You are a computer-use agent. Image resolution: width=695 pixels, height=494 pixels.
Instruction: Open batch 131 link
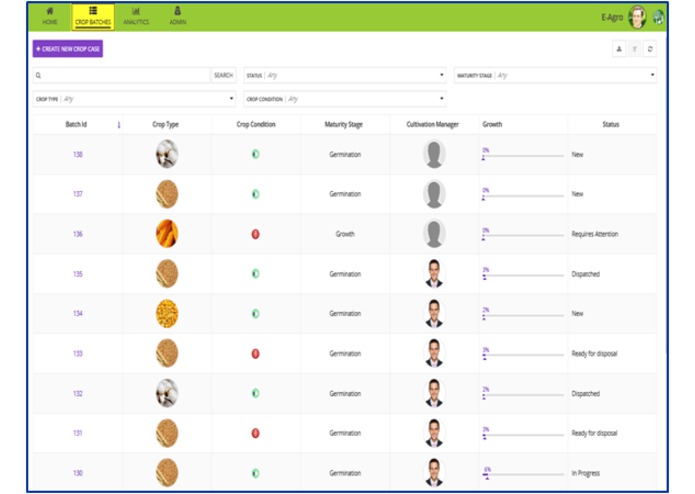pos(78,433)
